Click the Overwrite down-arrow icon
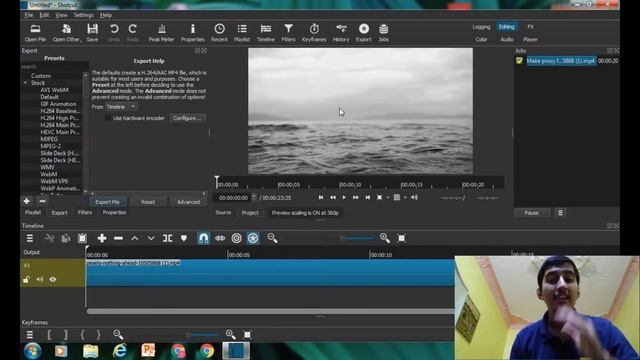 pos(151,238)
